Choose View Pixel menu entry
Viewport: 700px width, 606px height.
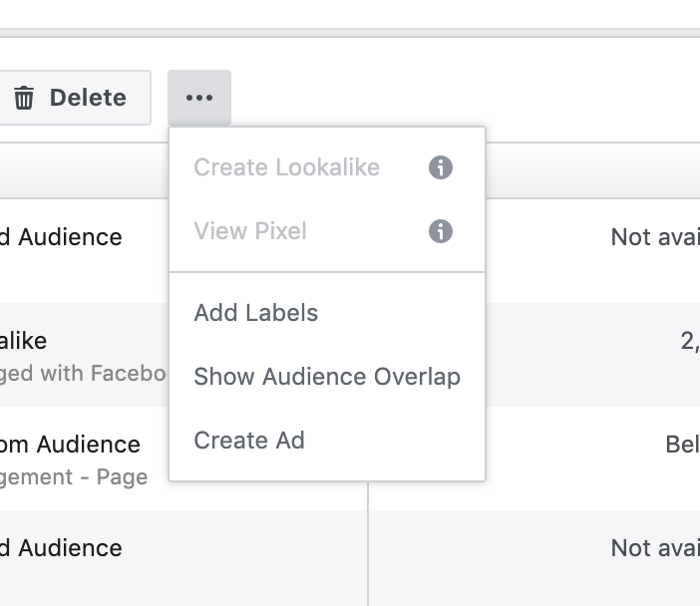(250, 231)
